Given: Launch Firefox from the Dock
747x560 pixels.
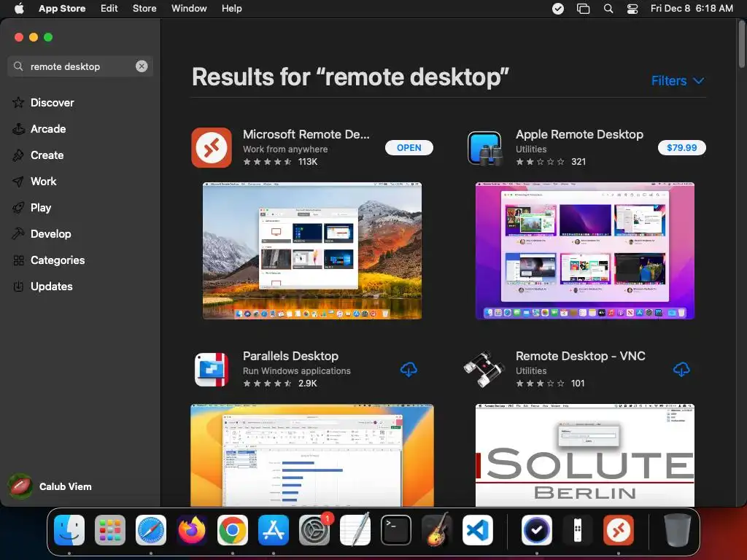Looking at the screenshot, I should click(192, 530).
